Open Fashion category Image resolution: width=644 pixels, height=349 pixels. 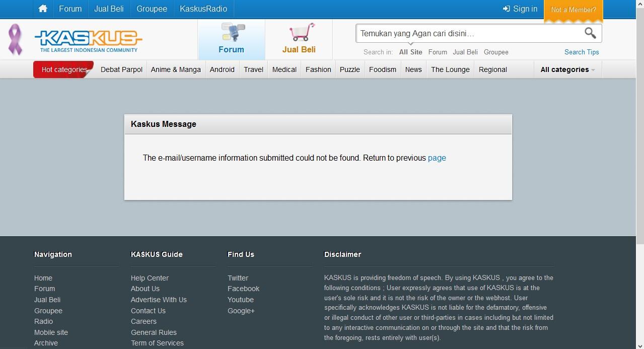318,69
